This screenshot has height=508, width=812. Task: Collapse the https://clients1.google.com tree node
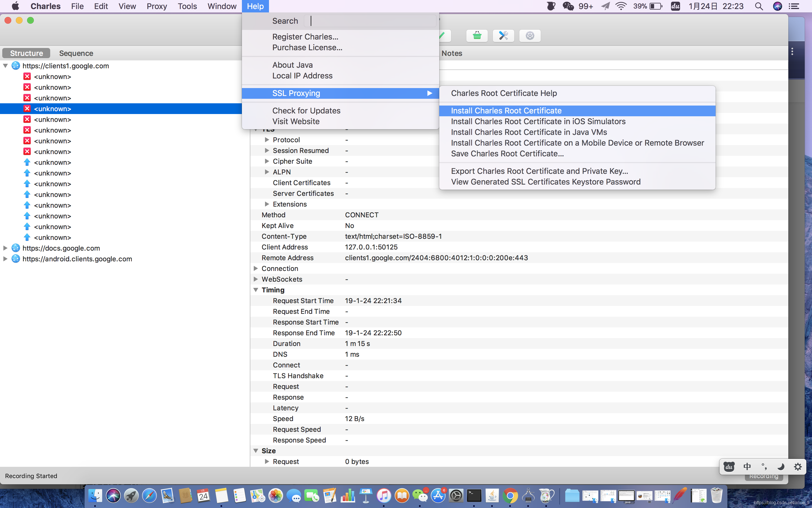tap(5, 65)
